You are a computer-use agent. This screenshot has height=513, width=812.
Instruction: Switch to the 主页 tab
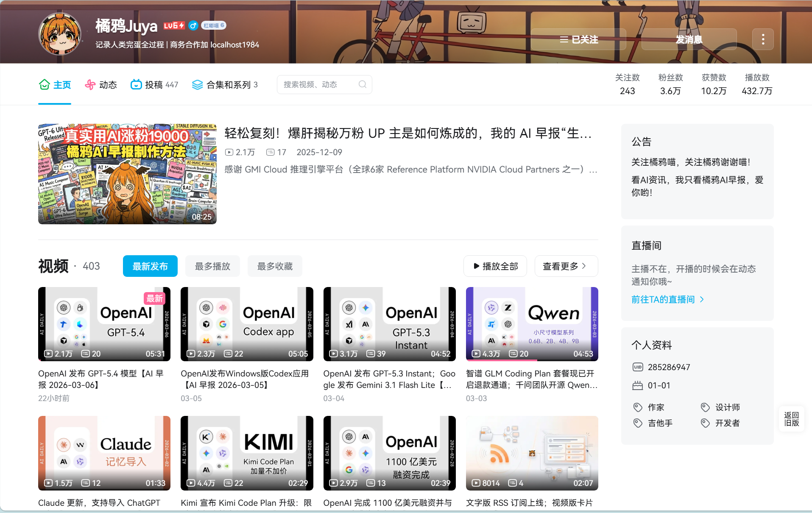pyautogui.click(x=55, y=85)
